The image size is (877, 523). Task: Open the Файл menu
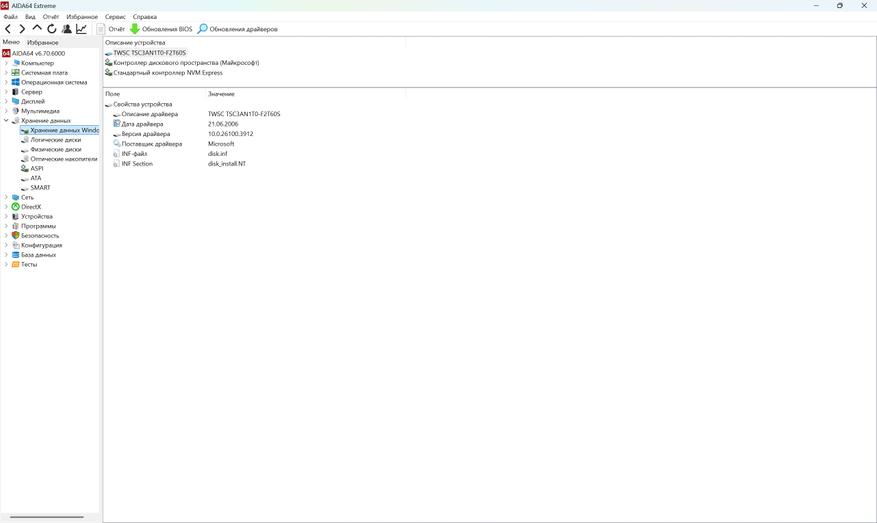click(11, 17)
